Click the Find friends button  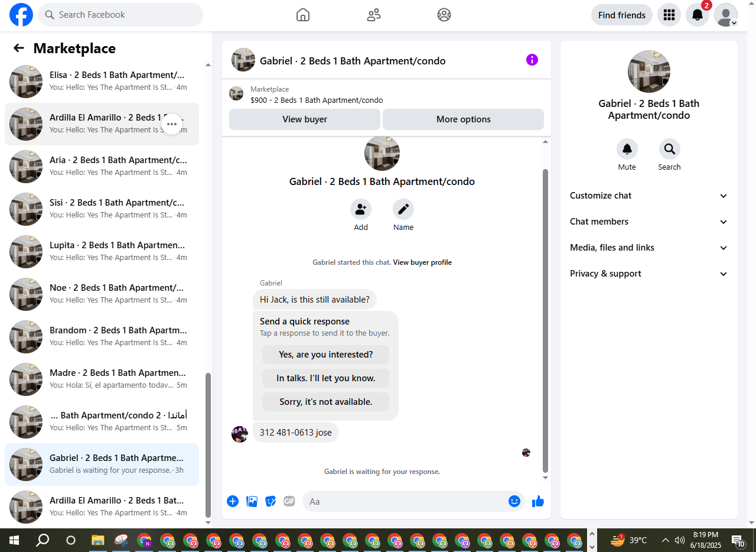pyautogui.click(x=622, y=15)
